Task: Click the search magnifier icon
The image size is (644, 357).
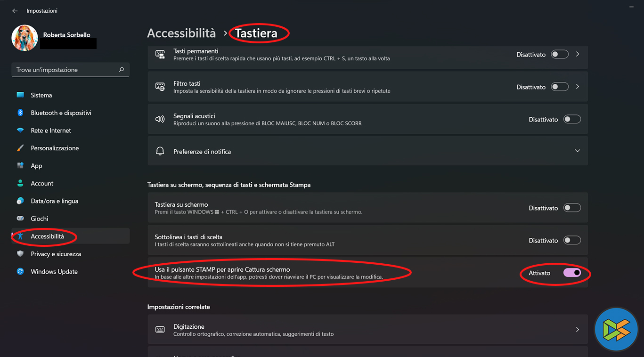Action: 122,70
